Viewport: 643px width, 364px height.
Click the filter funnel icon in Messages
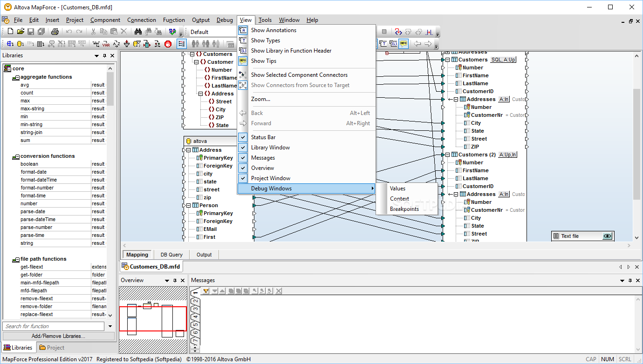pos(205,291)
